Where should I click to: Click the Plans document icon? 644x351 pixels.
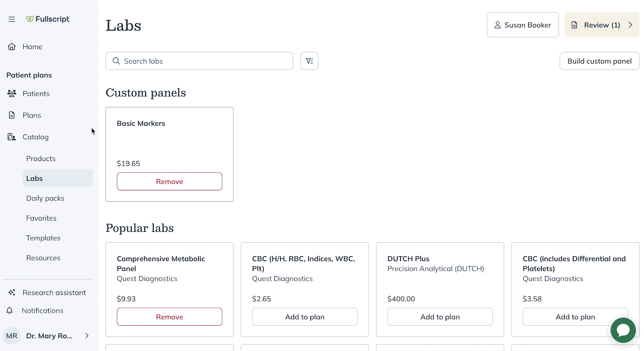tap(12, 115)
